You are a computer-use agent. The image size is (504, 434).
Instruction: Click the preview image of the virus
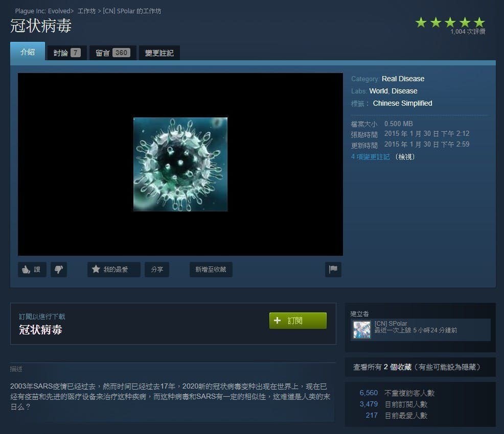click(180, 164)
